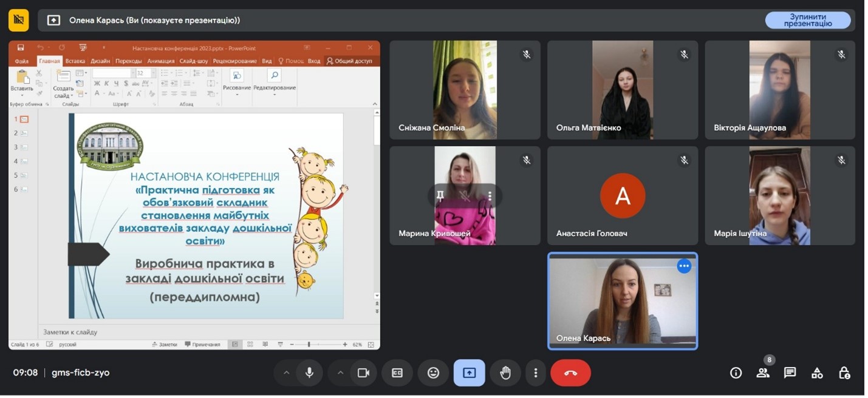Open more options three-dot menu in call bar
The height and width of the screenshot is (398, 868).
click(535, 373)
